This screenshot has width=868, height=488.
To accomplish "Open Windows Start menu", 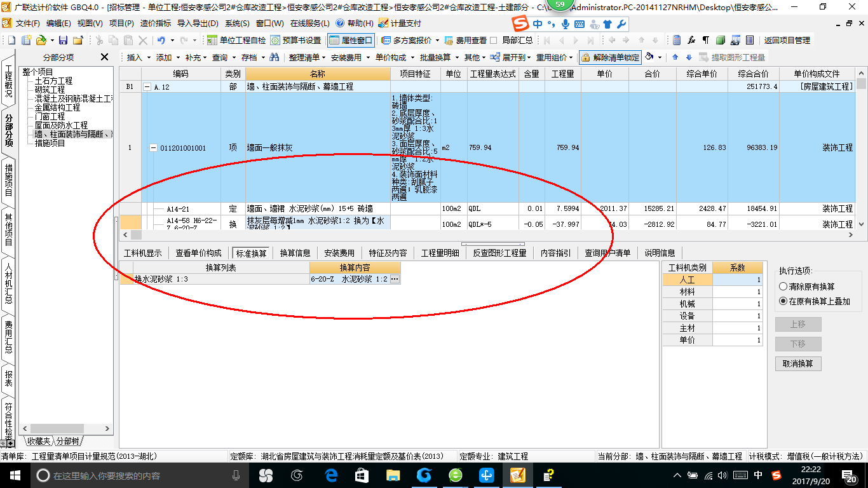I will click(x=15, y=475).
